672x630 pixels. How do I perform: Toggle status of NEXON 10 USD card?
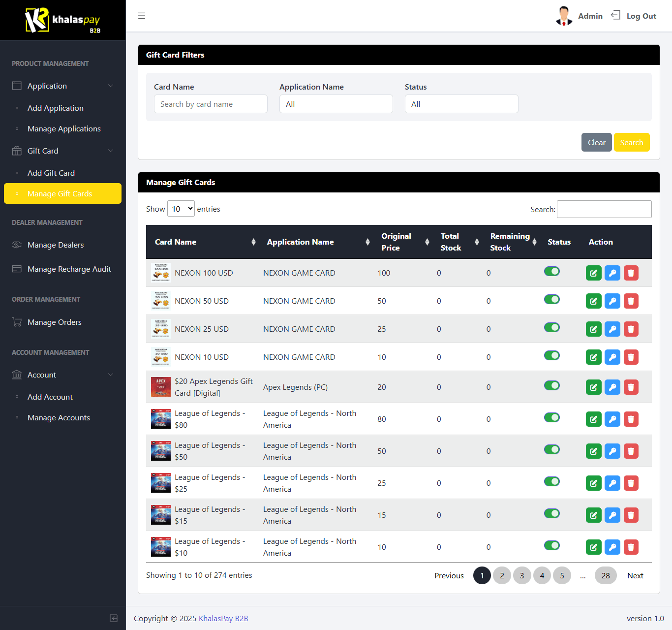pyautogui.click(x=551, y=356)
